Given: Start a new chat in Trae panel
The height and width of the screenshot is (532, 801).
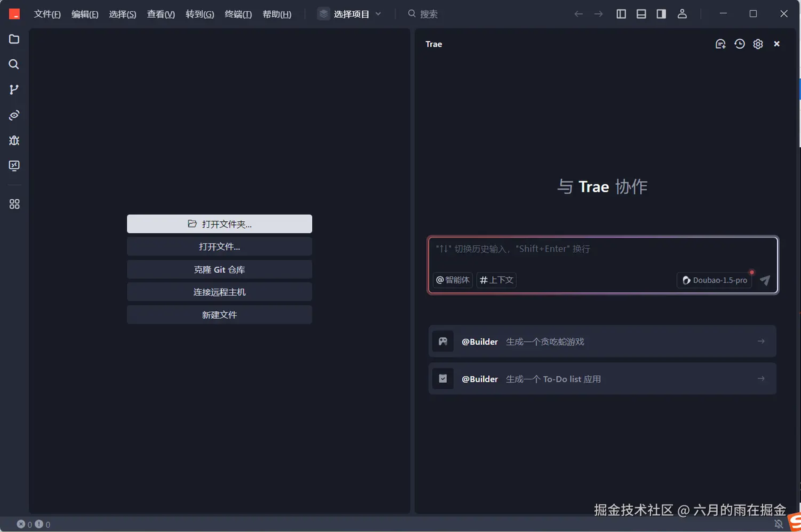Looking at the screenshot, I should click(720, 44).
